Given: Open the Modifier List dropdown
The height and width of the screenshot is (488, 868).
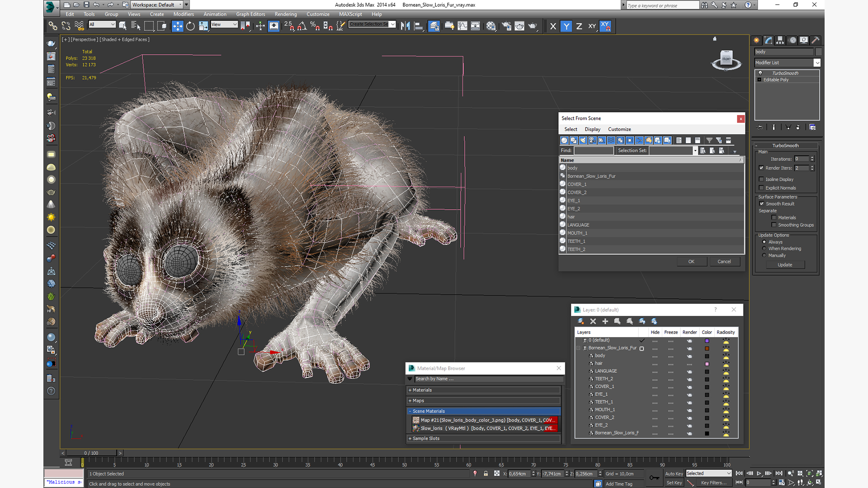Looking at the screenshot, I should 817,63.
